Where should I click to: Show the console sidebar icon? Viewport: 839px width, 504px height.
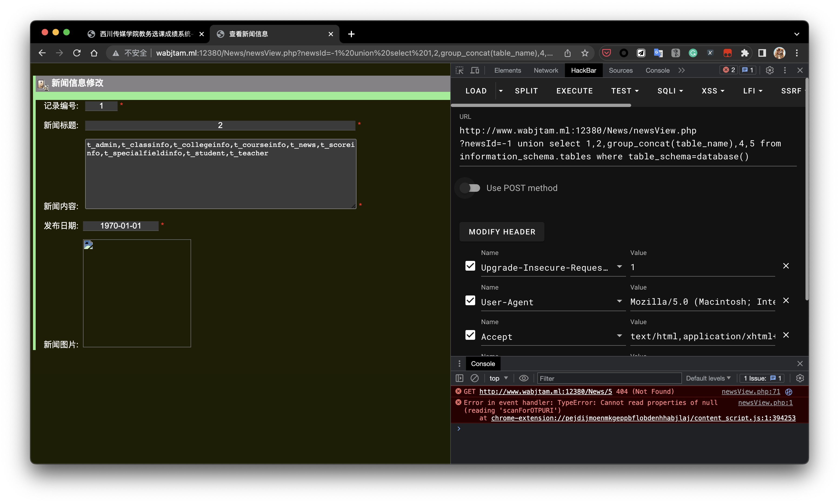tap(460, 378)
